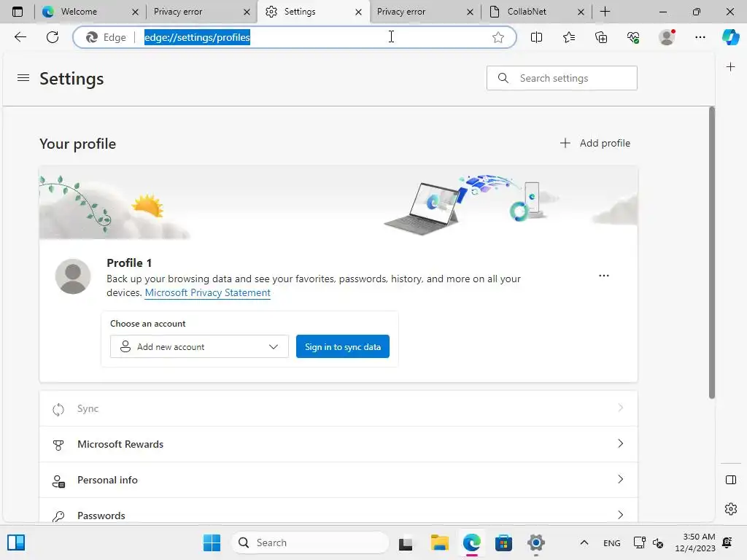Open Settings and more ellipsis menu
Image resolution: width=747 pixels, height=560 pixels.
[x=700, y=37]
